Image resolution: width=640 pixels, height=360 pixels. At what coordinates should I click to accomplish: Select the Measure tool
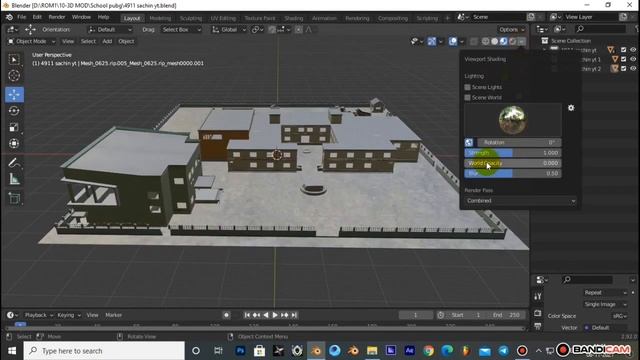click(x=14, y=179)
